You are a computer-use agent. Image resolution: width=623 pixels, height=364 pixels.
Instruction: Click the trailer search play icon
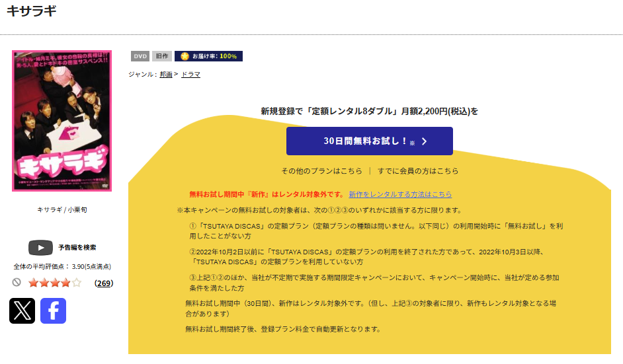[x=40, y=248]
